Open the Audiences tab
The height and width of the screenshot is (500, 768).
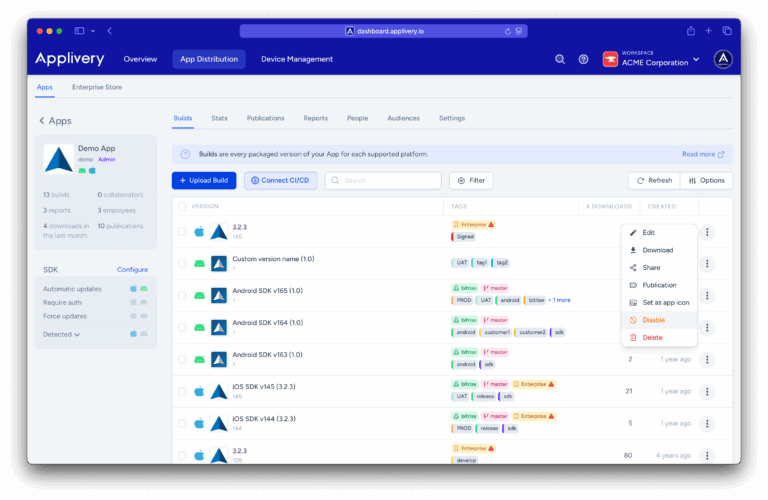[404, 119]
